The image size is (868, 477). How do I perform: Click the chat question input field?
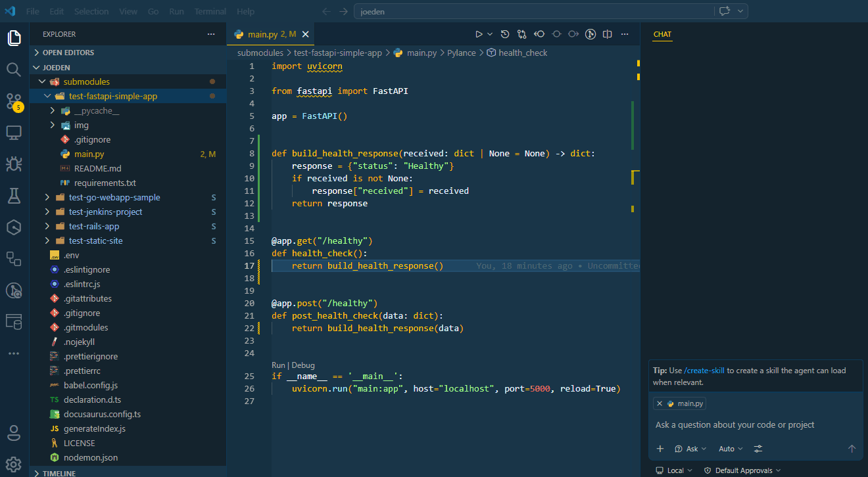pyautogui.click(x=756, y=425)
